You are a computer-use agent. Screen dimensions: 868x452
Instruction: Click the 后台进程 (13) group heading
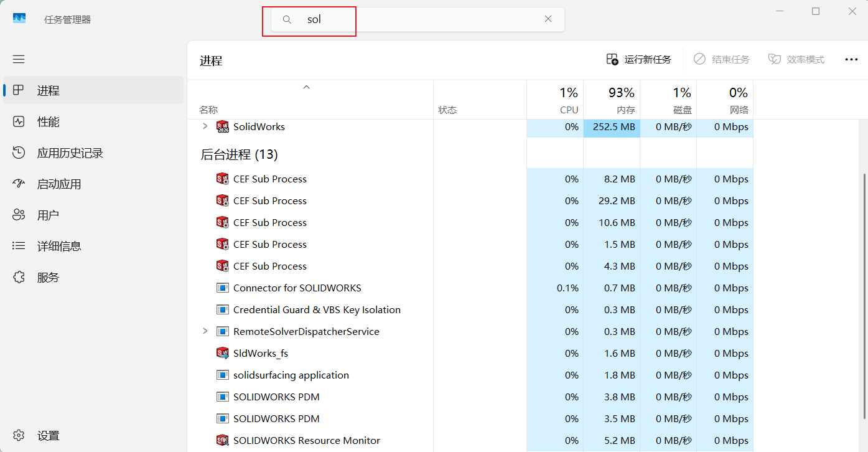point(239,154)
